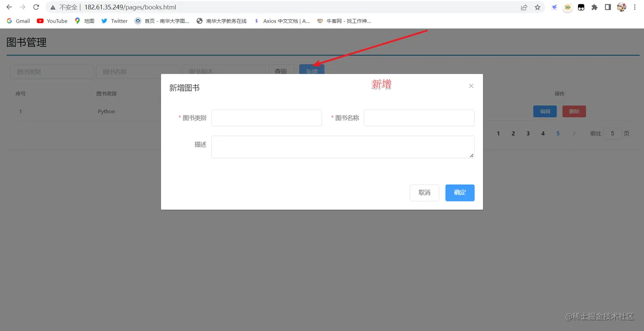Screen dimensions: 644x331
Task: Open the blue bird extension icon
Action: coord(554,7)
